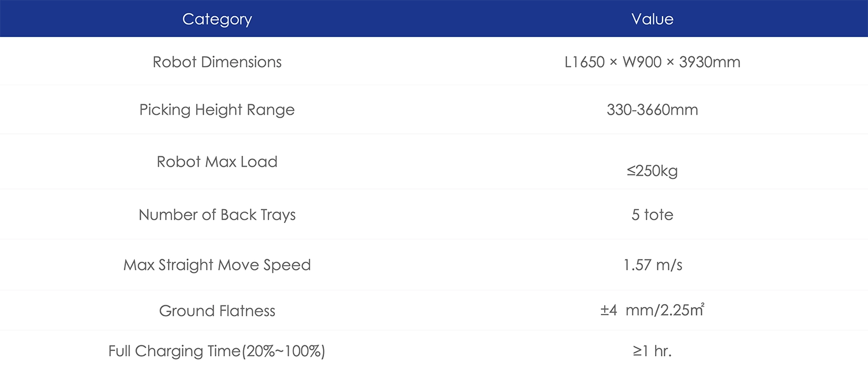This screenshot has width=868, height=369.
Task: Click the Category column header
Action: click(x=217, y=19)
